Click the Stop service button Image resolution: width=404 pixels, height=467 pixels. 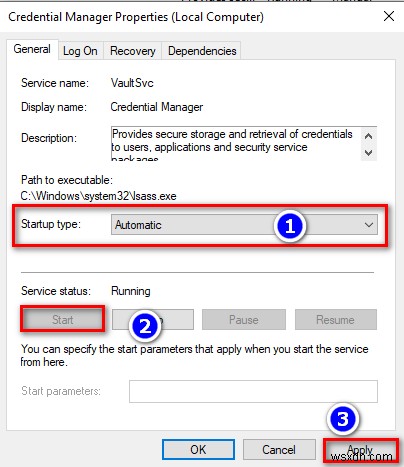(153, 320)
